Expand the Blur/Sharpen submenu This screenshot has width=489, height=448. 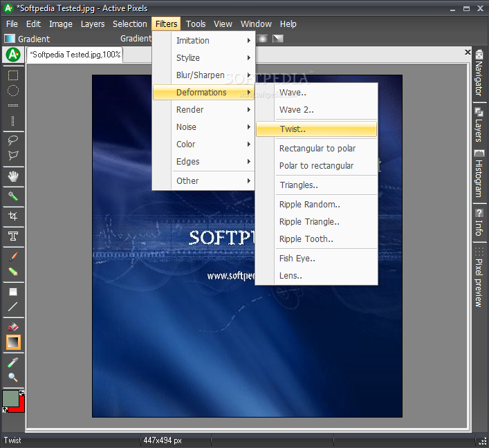coord(204,75)
